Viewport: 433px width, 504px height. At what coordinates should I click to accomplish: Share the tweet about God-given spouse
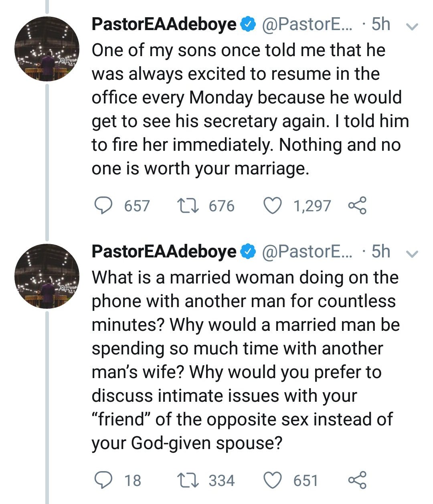357,480
